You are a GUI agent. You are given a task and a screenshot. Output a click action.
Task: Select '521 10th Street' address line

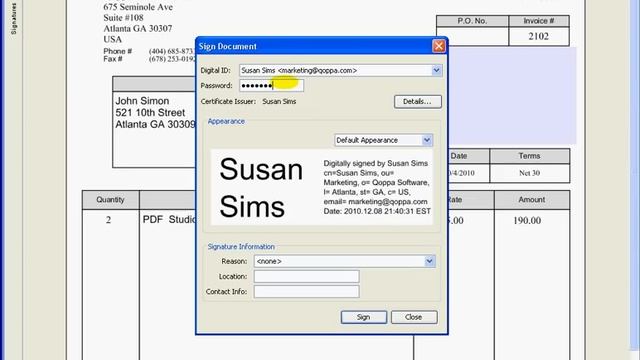[x=150, y=113]
